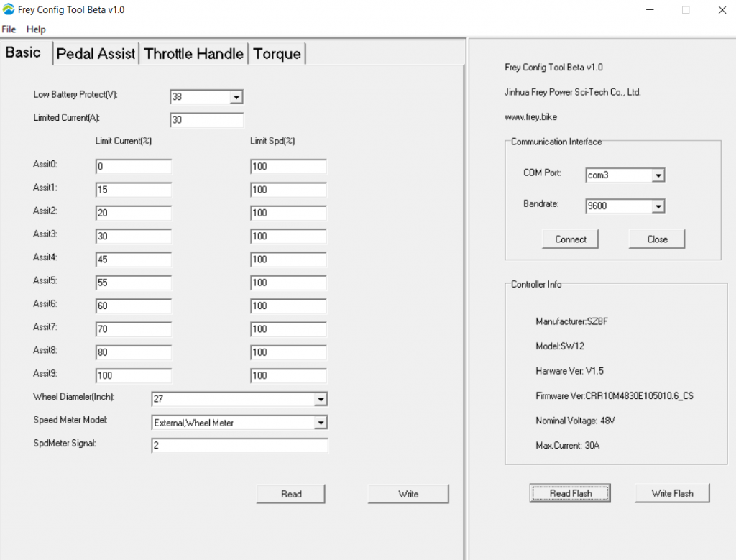
Task: Open the Speed Meter Model dropdown
Action: pyautogui.click(x=322, y=423)
